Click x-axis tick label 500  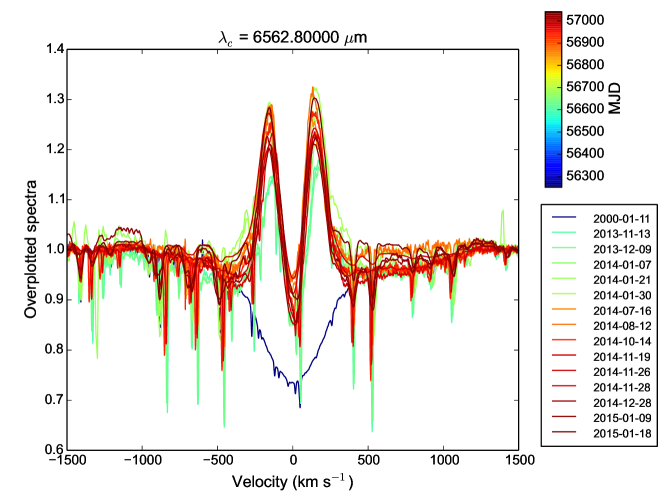[x=368, y=460]
